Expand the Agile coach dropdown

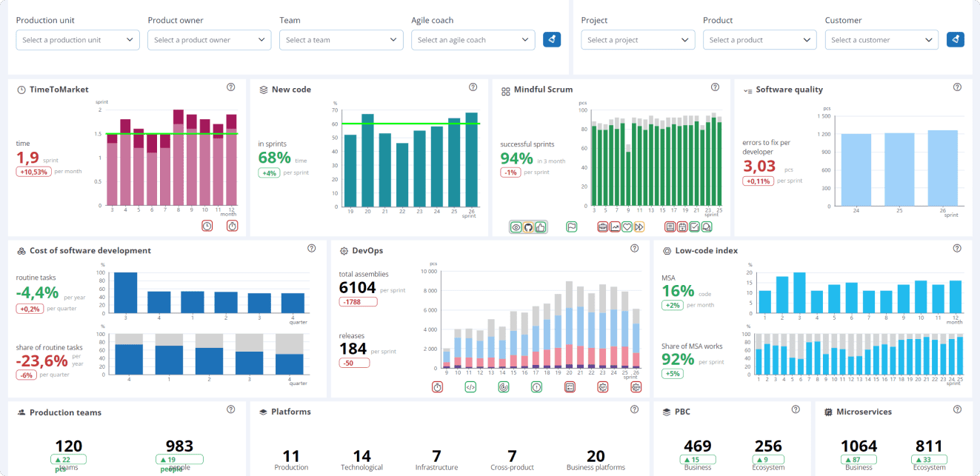pos(473,40)
